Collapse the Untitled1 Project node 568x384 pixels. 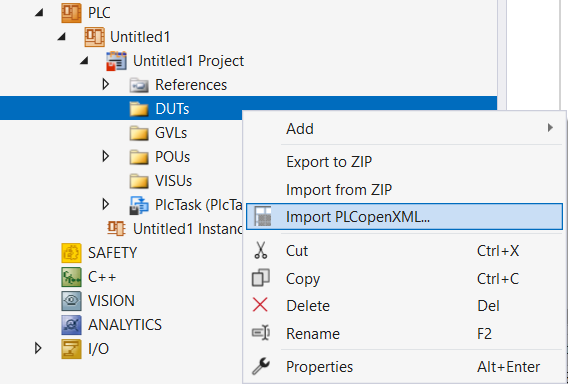(x=84, y=61)
